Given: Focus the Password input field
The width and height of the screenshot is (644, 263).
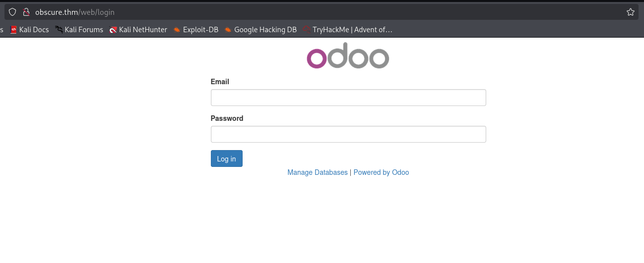Looking at the screenshot, I should (x=348, y=134).
